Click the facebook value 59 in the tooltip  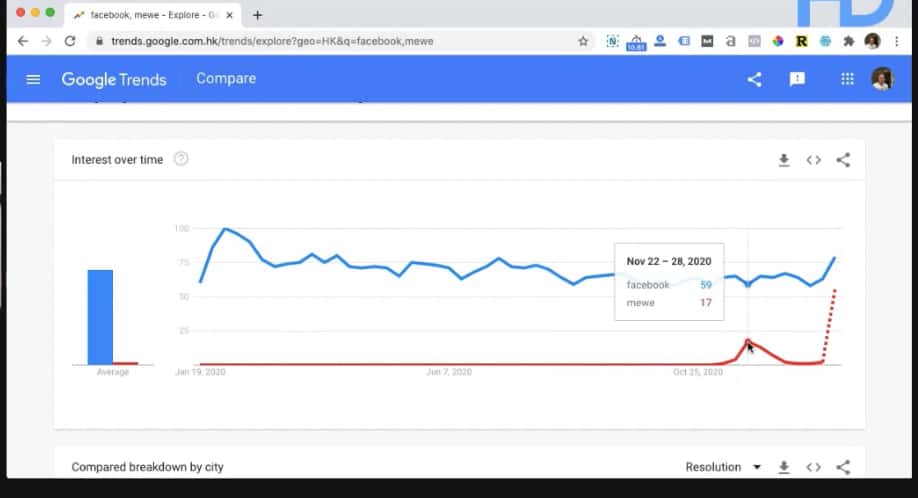(x=705, y=285)
